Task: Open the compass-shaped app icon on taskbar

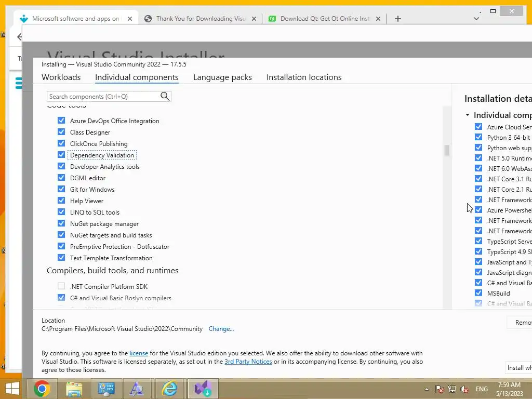Action: (x=137, y=389)
